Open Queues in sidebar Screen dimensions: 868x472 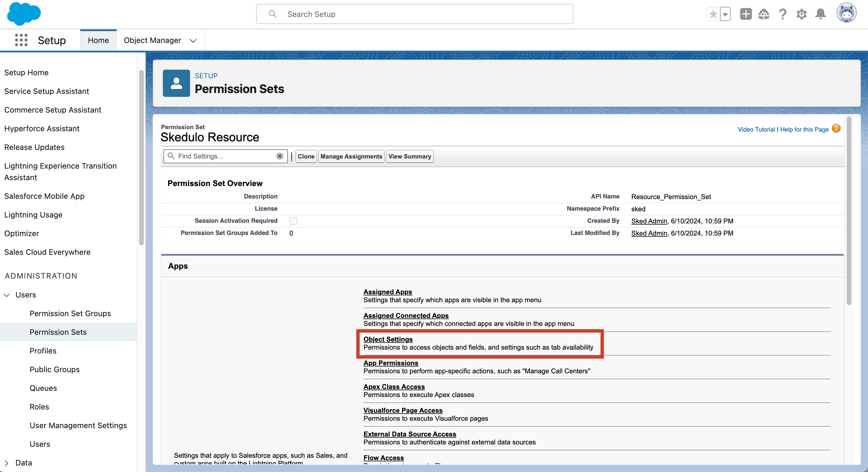pyautogui.click(x=43, y=388)
